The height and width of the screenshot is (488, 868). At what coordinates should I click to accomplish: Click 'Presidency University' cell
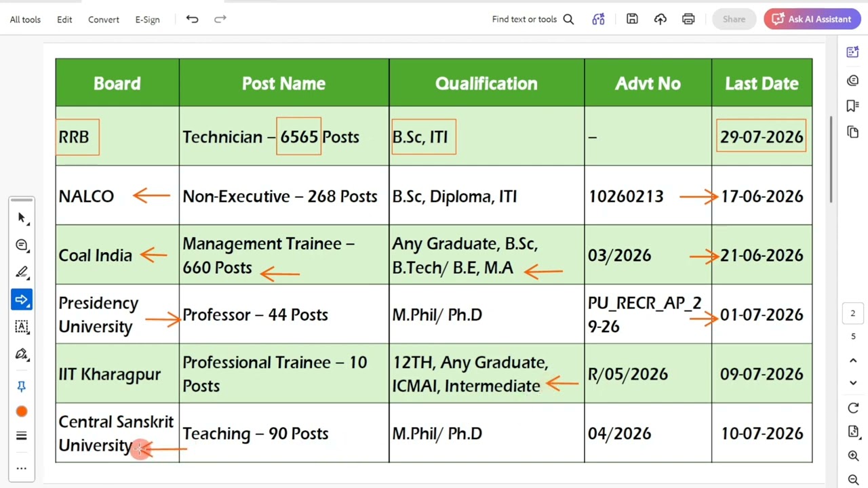tap(117, 314)
